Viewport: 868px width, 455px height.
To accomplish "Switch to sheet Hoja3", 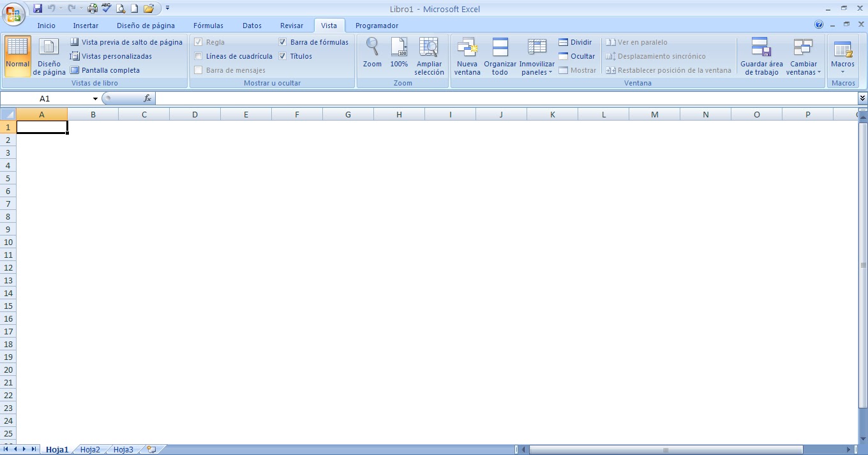I will pos(123,449).
